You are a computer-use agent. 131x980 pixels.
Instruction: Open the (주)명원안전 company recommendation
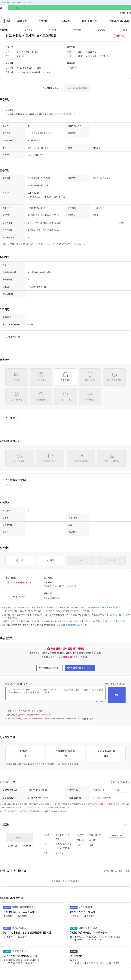[x=76, y=956]
